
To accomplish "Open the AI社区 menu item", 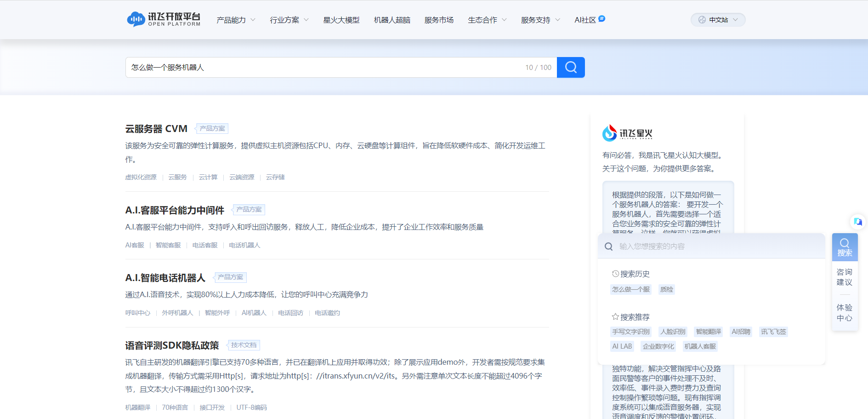I will click(585, 20).
